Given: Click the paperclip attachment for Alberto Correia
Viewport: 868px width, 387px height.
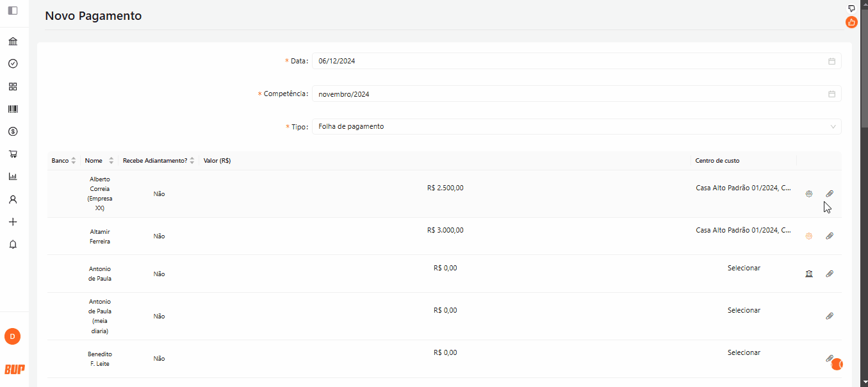Looking at the screenshot, I should point(830,193).
